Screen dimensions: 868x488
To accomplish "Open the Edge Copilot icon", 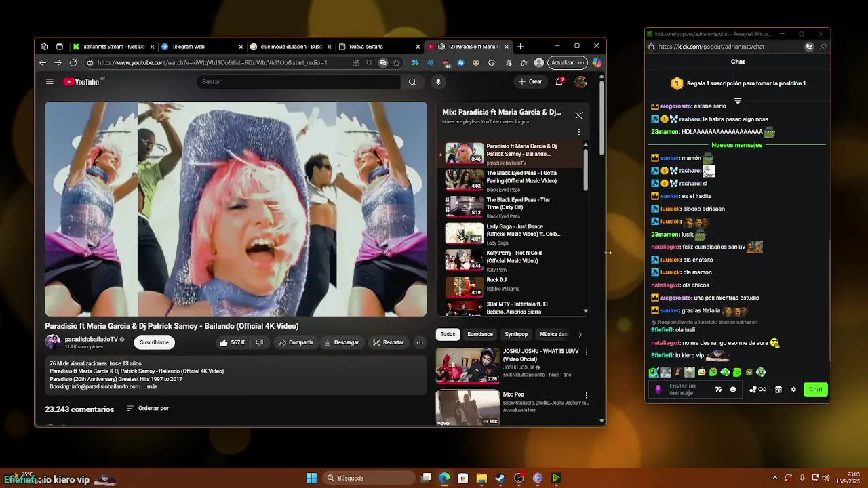I will click(597, 63).
